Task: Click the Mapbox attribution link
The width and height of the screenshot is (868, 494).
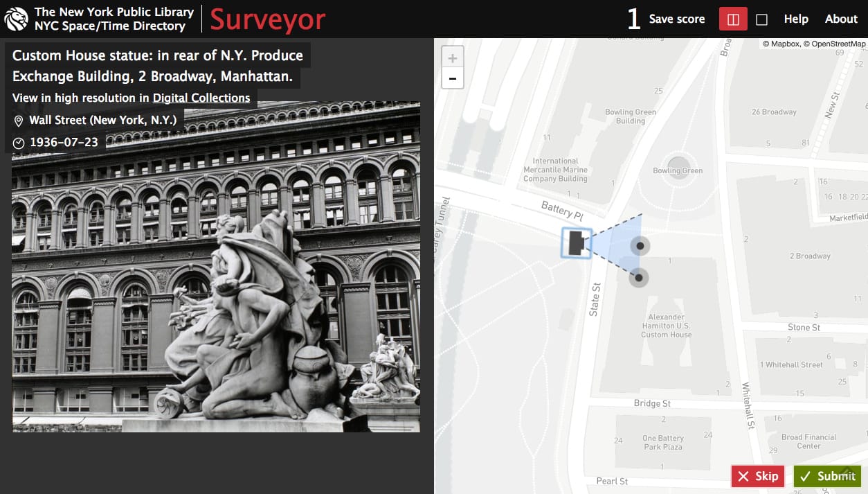Action: (782, 44)
